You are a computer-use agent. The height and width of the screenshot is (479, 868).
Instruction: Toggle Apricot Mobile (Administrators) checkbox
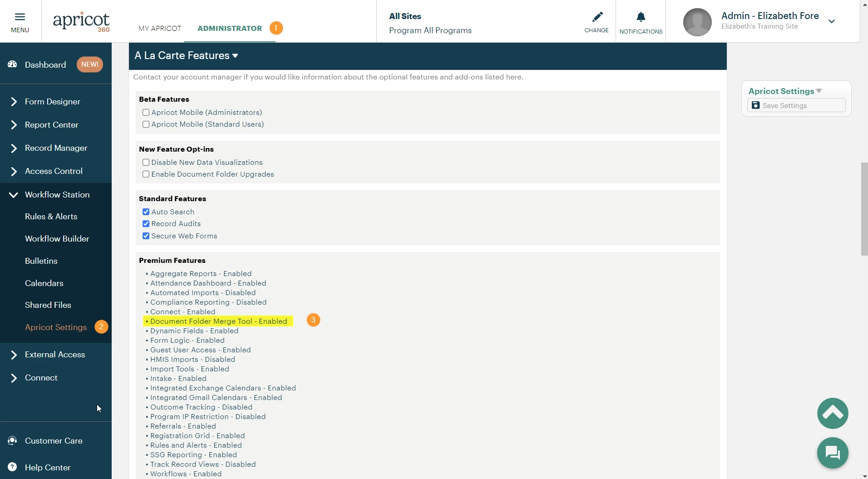point(146,112)
